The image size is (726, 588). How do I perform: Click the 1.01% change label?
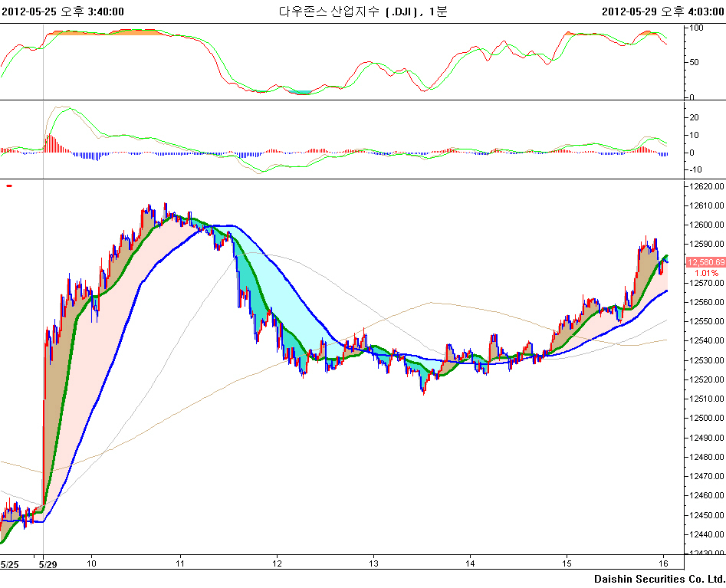click(706, 273)
